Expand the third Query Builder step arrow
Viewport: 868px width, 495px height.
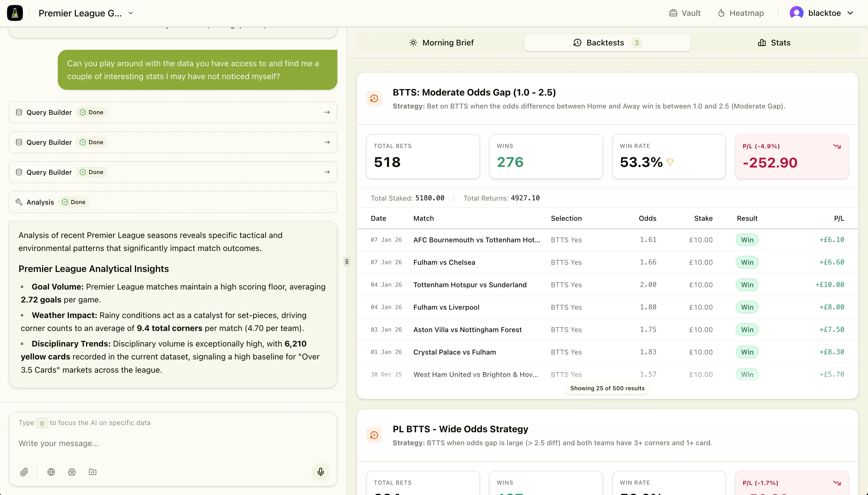click(x=327, y=172)
